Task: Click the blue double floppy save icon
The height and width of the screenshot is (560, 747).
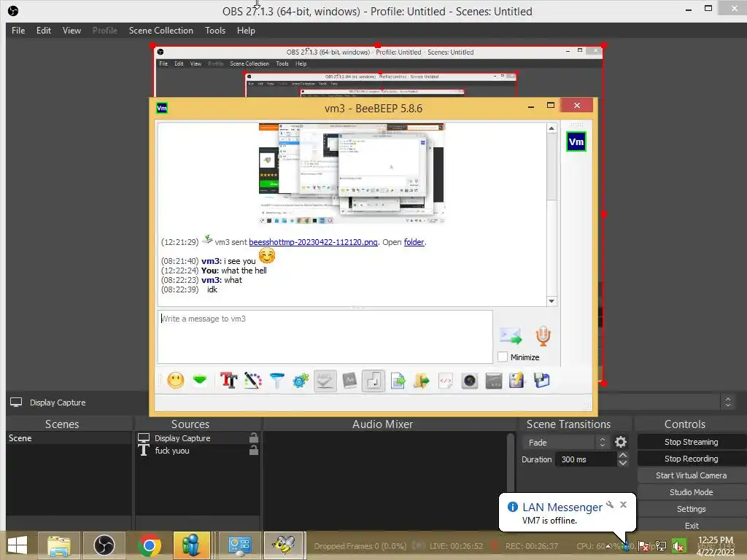Action: click(542, 381)
